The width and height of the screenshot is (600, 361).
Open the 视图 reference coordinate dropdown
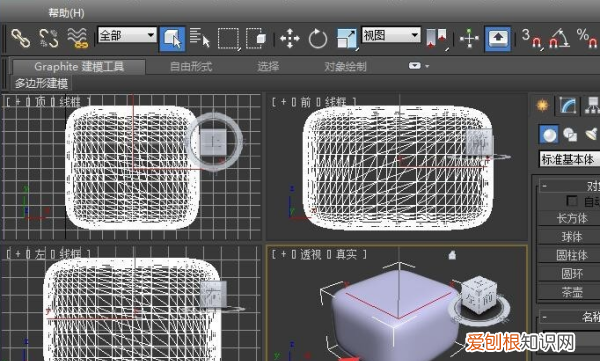point(391,35)
